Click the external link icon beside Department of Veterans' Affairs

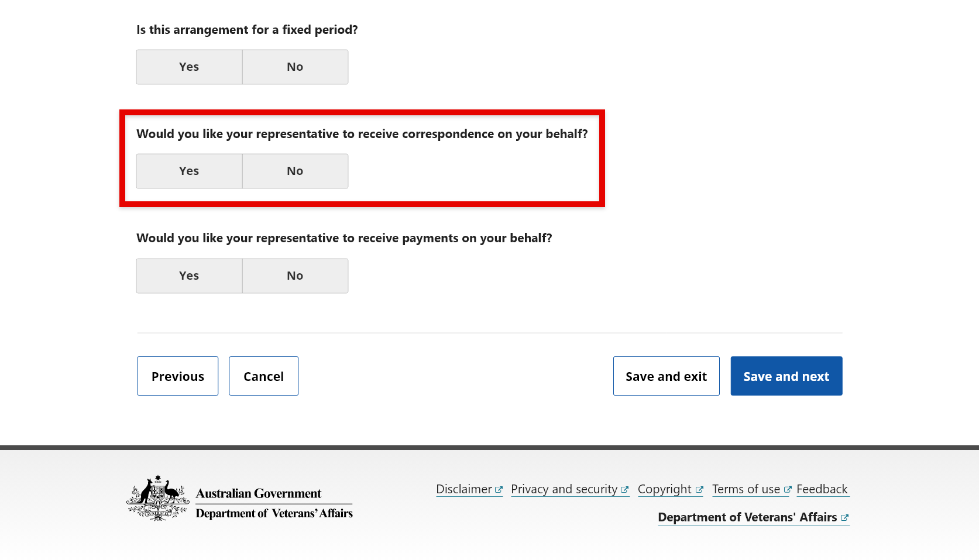845,517
